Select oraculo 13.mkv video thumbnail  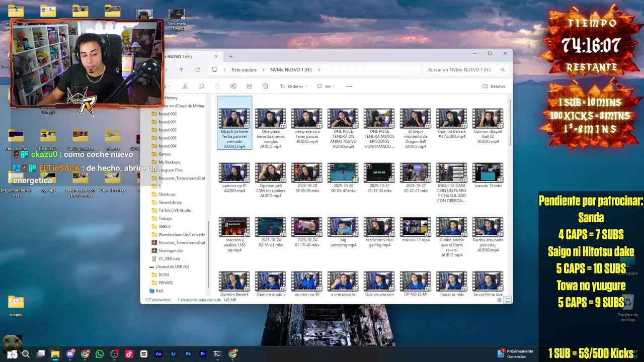488,172
